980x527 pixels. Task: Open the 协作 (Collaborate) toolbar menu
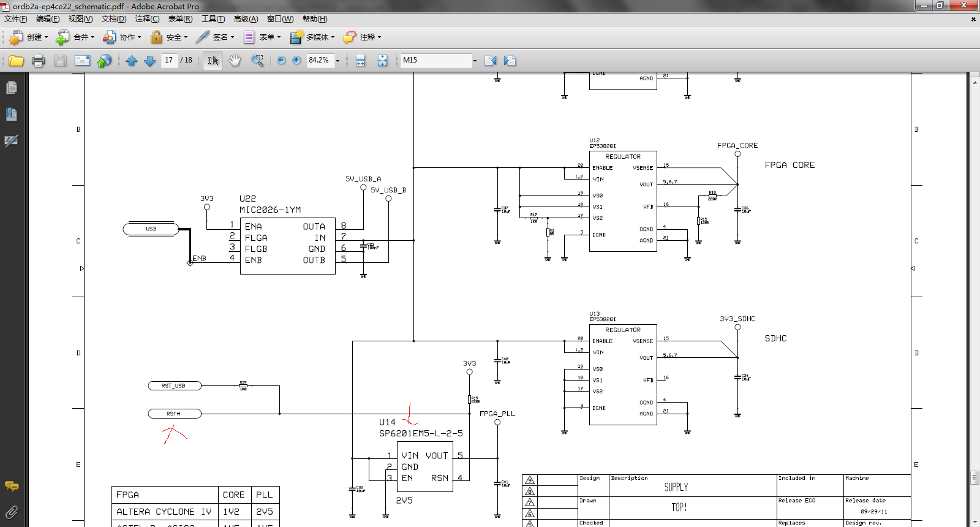coord(121,37)
